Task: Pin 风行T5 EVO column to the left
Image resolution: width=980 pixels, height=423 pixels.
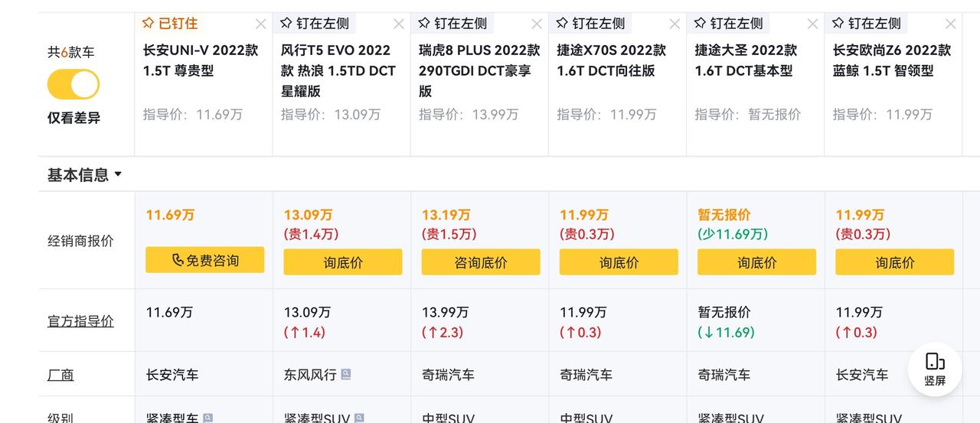Action: (314, 23)
